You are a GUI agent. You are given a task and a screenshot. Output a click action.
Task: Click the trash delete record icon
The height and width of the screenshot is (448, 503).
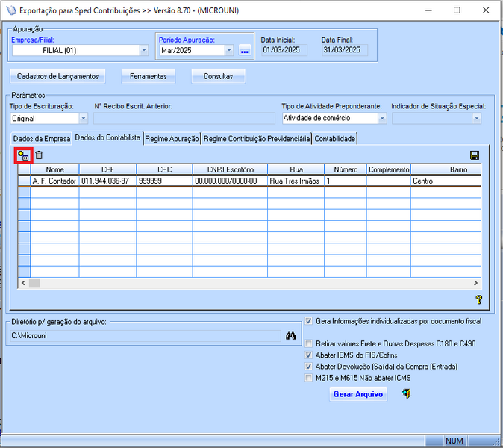39,155
